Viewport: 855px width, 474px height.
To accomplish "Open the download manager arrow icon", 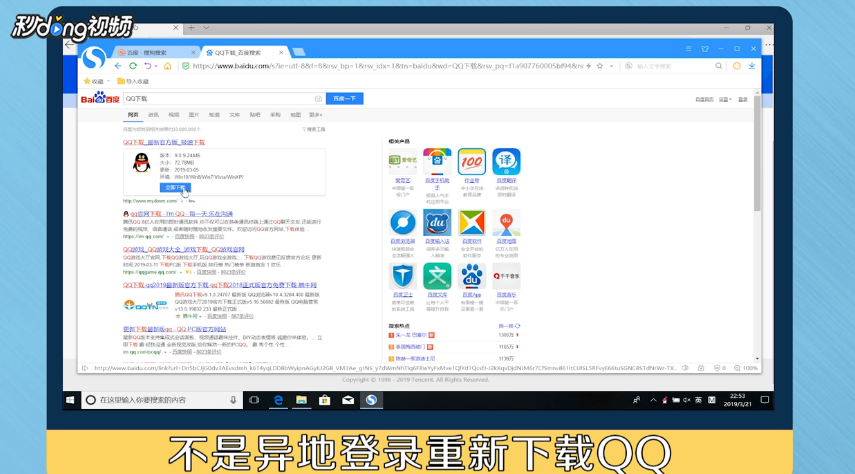I will [752, 66].
